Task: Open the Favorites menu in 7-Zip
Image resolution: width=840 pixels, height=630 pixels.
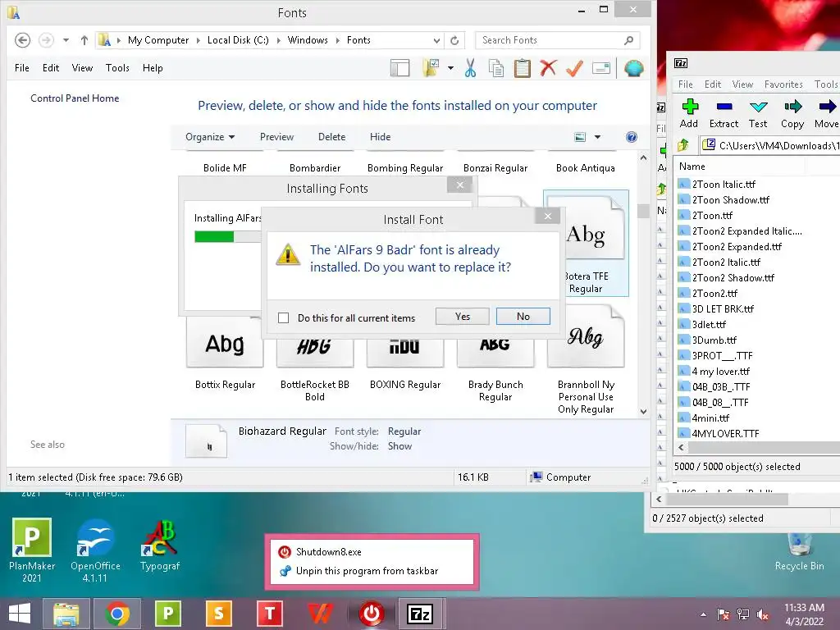Action: pyautogui.click(x=783, y=84)
